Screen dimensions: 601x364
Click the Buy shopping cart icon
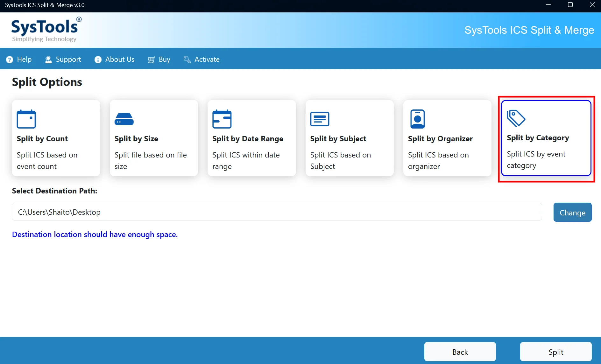point(151,59)
